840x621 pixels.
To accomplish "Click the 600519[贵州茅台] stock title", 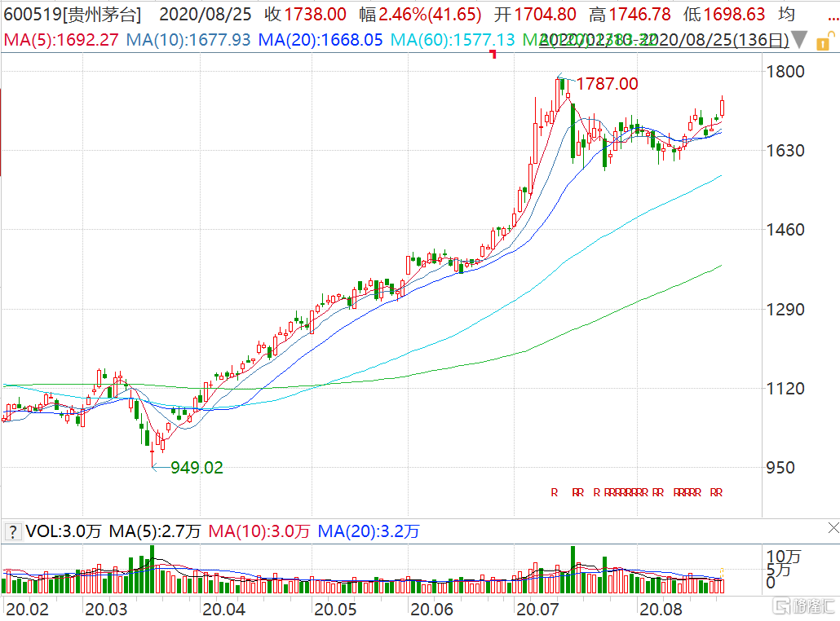I will (x=73, y=15).
